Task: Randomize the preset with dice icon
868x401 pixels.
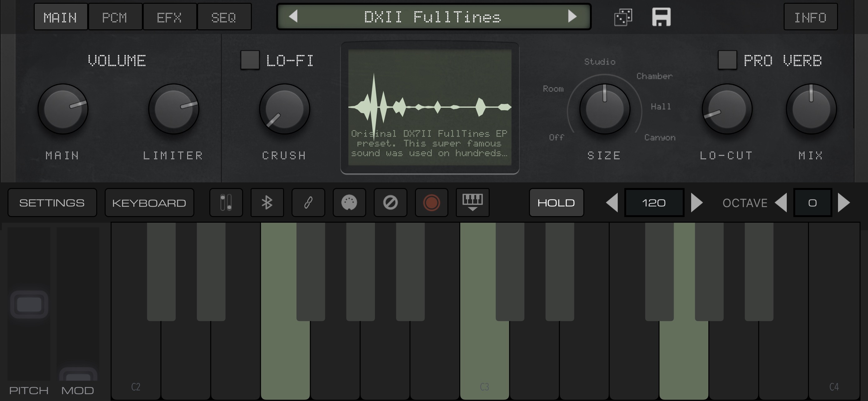Action: 623,17
